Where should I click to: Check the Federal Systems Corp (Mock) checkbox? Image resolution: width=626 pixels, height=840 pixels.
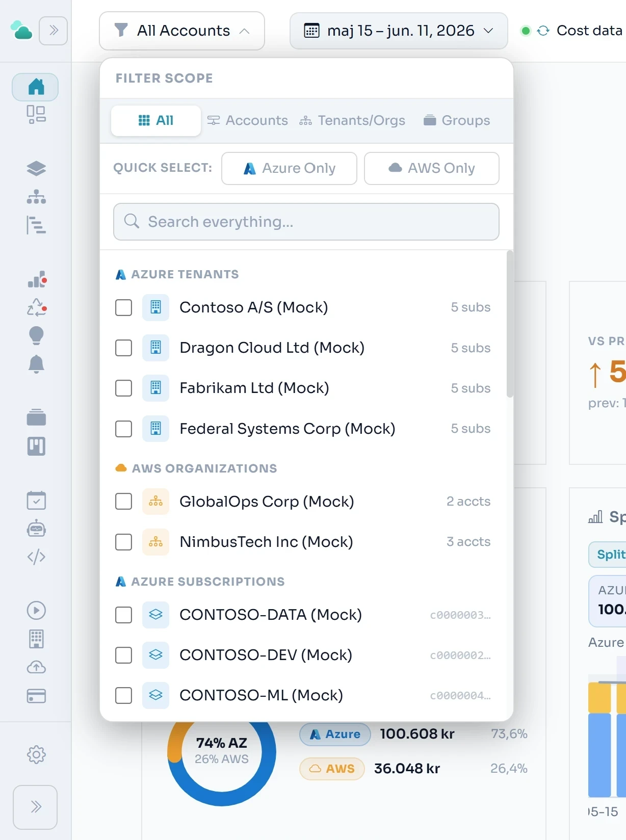[x=123, y=429]
